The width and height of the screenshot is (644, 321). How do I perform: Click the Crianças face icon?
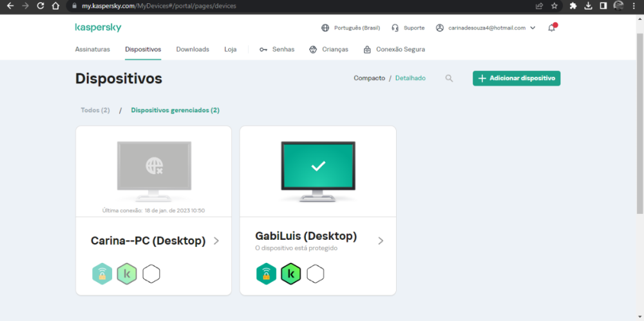pos(313,50)
